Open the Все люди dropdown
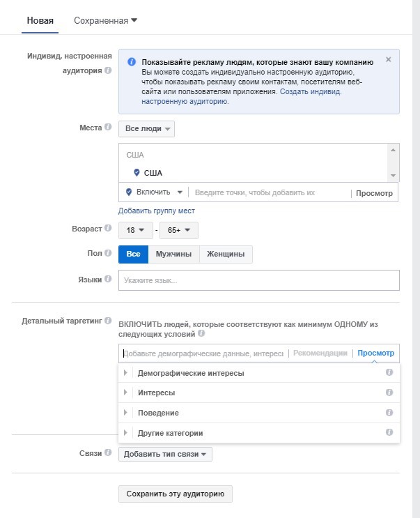This screenshot has height=518, width=420. 146,129
